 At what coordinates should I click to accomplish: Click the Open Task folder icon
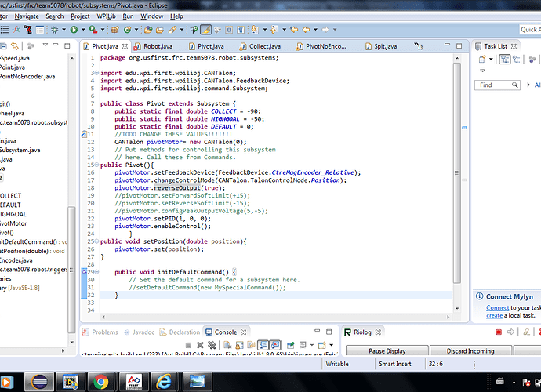point(160,30)
